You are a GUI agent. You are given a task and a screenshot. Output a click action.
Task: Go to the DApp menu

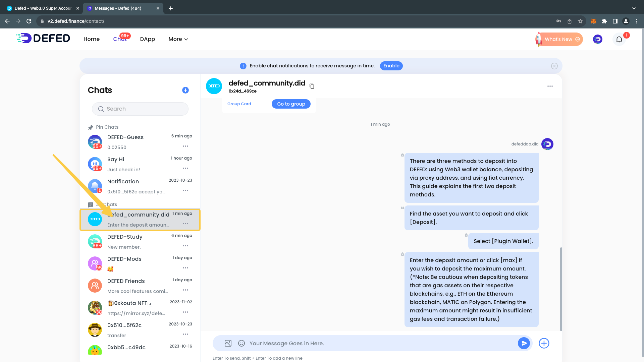[x=147, y=39]
